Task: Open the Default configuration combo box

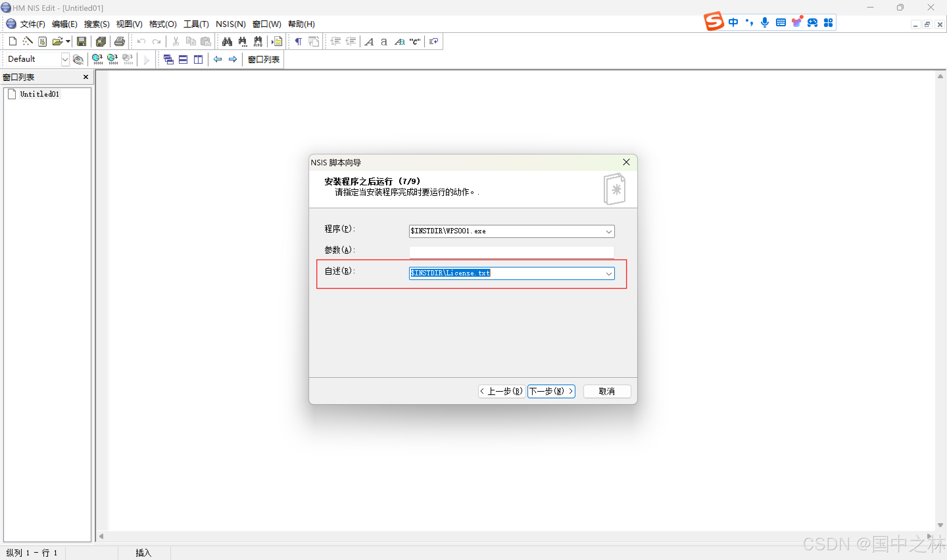Action: coord(38,59)
